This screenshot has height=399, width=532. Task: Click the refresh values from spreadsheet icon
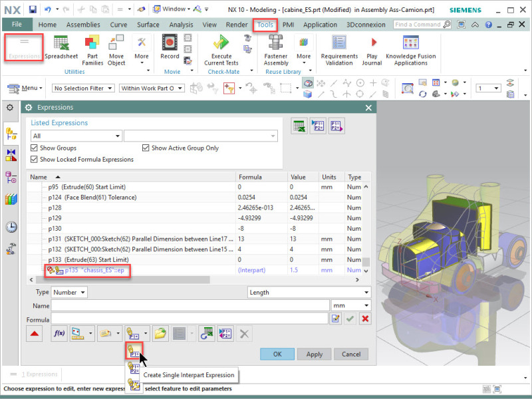(206, 334)
